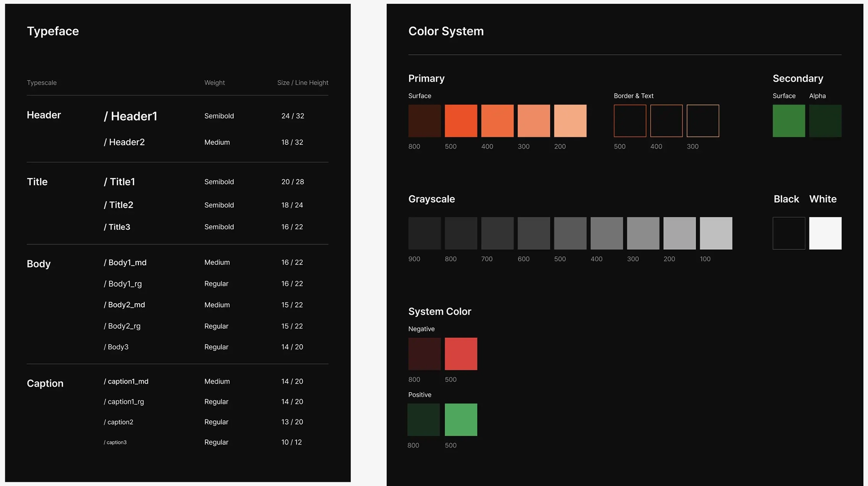Select the 'Caption' group label
Viewport: 868px width, 486px height.
[45, 383]
